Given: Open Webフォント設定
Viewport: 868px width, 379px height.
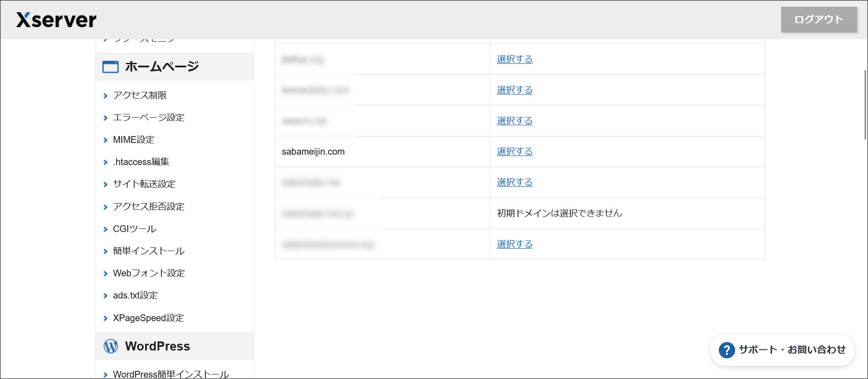Looking at the screenshot, I should [x=149, y=273].
